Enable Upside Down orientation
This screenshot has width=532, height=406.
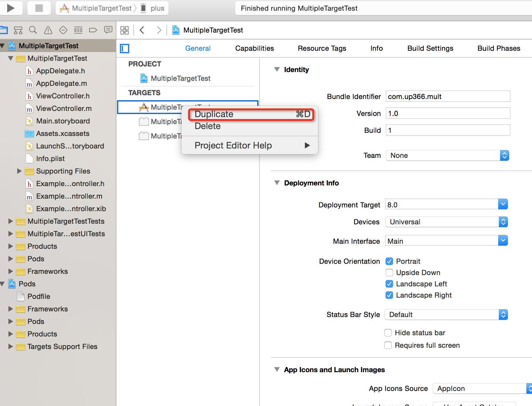coord(389,273)
